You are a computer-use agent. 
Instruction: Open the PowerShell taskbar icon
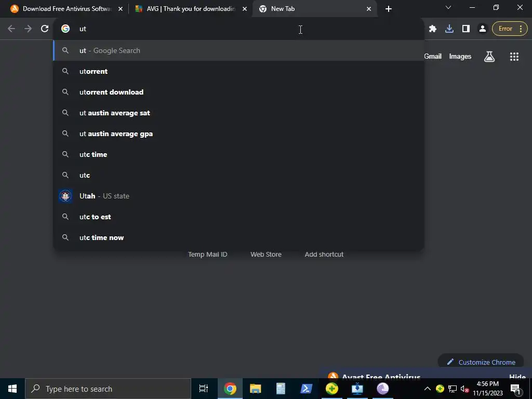(x=307, y=389)
